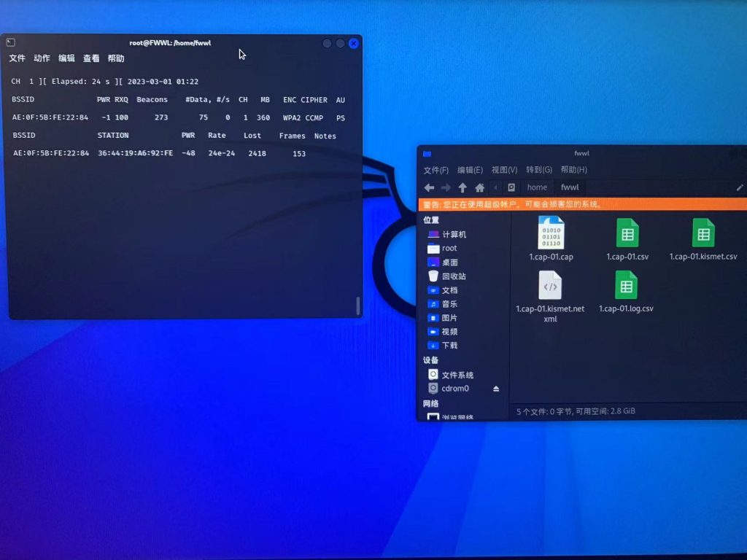Viewport: 747px width, 560px height.
Task: Open 视图(V) menu in the file manager
Action: coord(505,170)
